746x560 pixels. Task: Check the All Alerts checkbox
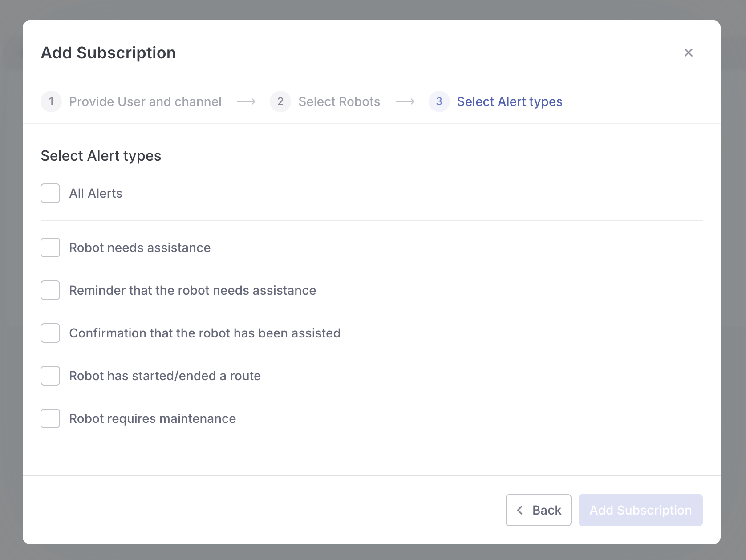click(x=50, y=193)
